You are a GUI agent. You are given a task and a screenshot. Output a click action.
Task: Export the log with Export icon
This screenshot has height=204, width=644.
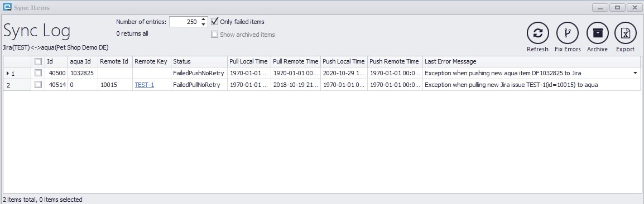625,33
